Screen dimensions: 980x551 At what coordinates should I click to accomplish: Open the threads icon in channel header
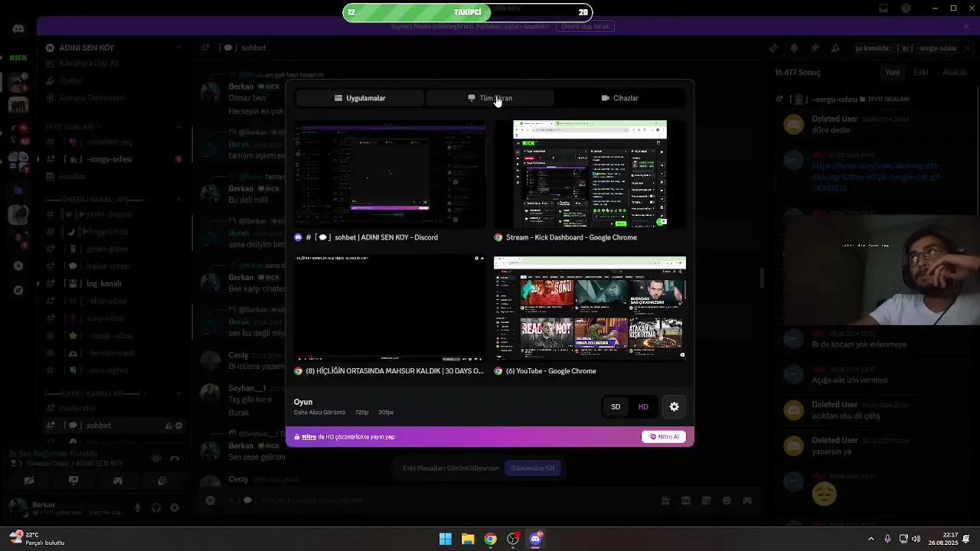(x=773, y=48)
